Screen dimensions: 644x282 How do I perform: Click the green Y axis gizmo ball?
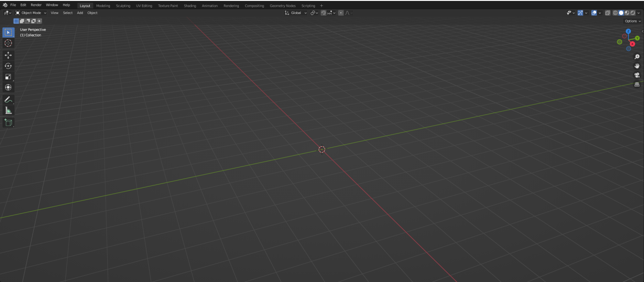[x=637, y=38]
